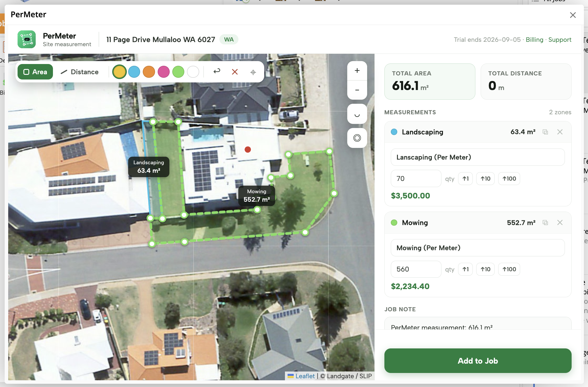Click the job note text area
Image resolution: width=588 pixels, height=387 pixels.
478,324
